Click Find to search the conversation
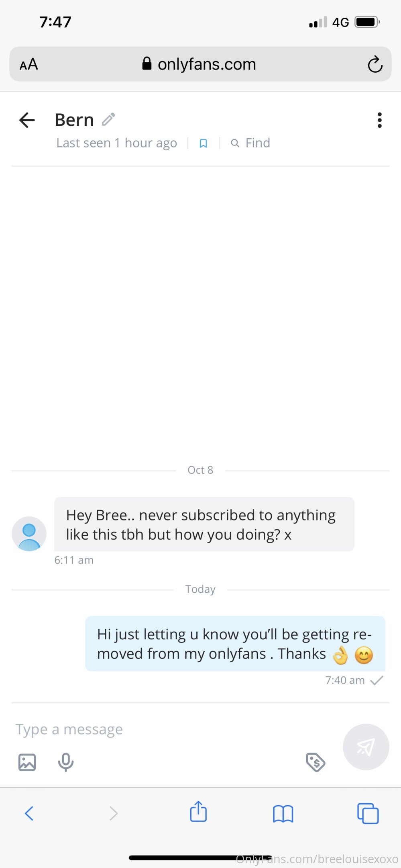 click(x=251, y=143)
